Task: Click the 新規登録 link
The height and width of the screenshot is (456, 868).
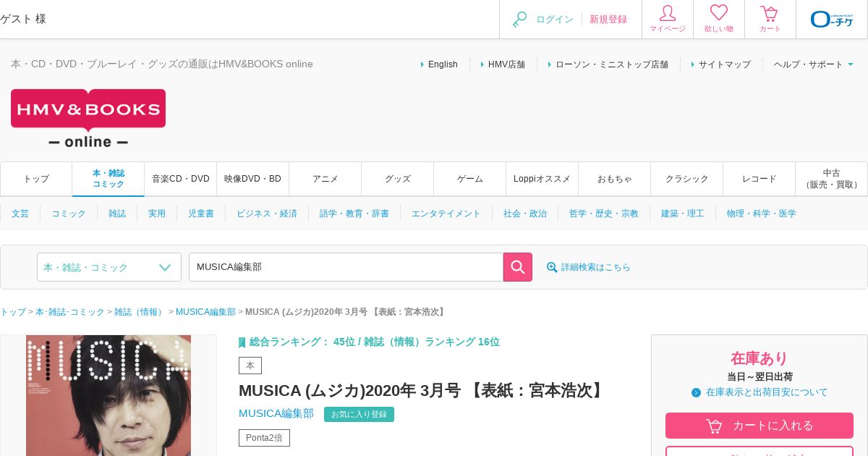Action: (x=608, y=20)
